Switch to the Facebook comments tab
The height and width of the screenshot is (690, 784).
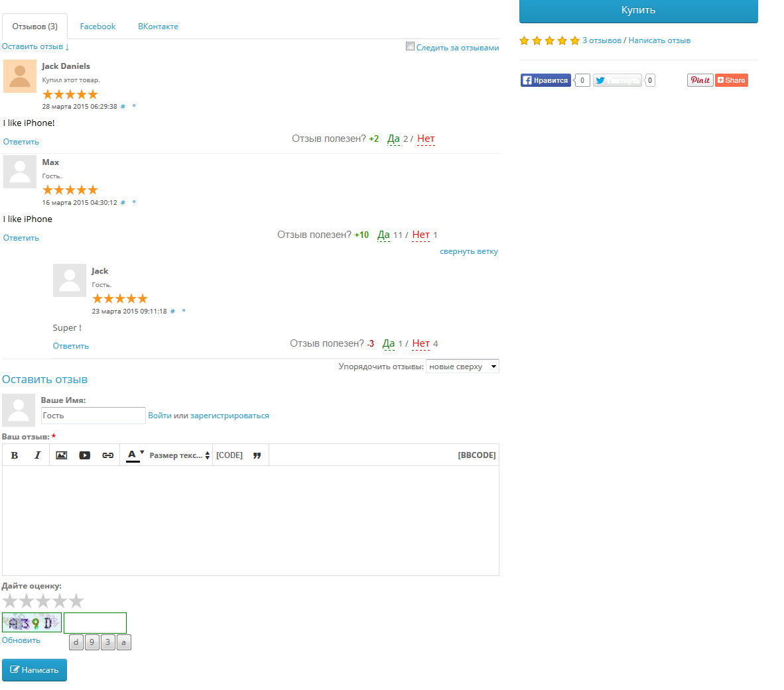point(98,27)
